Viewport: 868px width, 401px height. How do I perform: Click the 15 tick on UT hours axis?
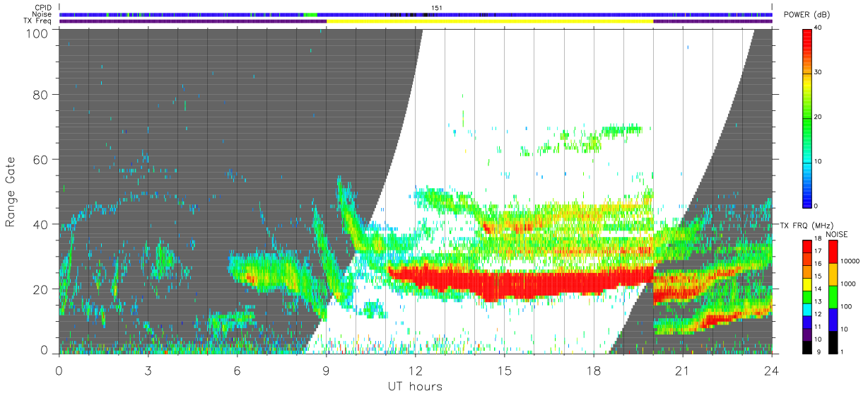pyautogui.click(x=504, y=371)
